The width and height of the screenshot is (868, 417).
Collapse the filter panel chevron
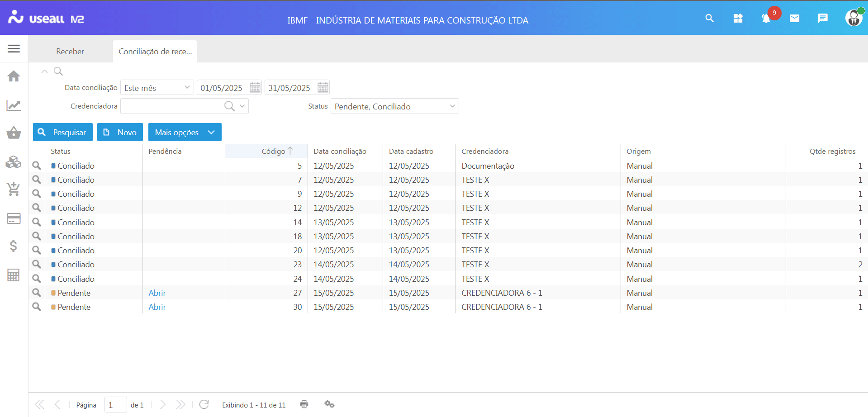[x=44, y=71]
